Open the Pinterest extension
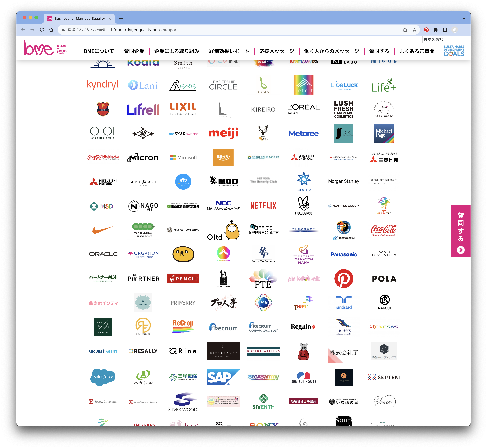487x448 pixels. click(x=426, y=30)
